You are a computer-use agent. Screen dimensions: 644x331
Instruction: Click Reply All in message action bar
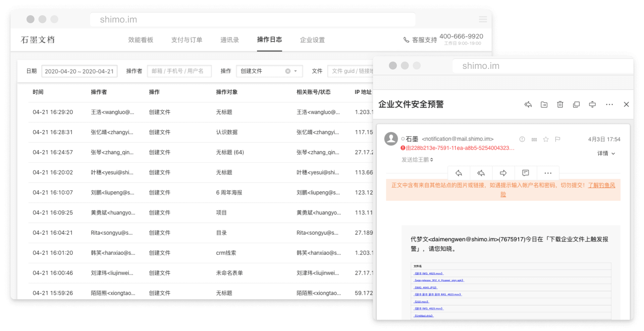pyautogui.click(x=481, y=173)
